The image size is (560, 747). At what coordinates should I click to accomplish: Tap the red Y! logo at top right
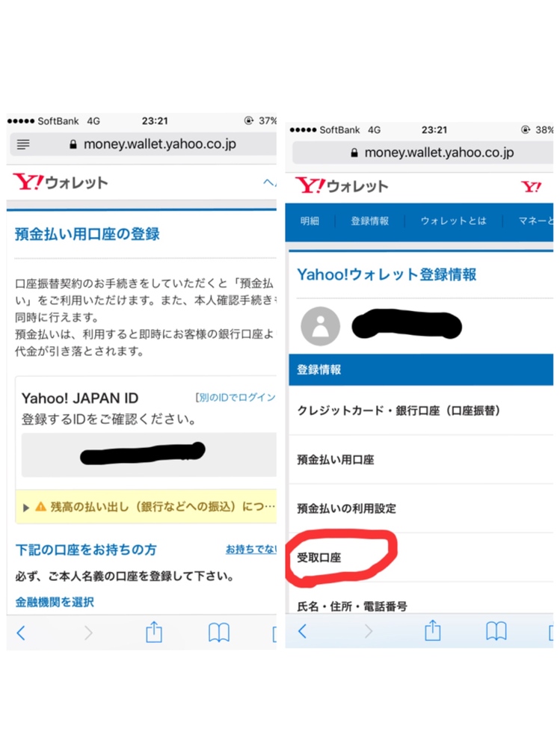point(532,186)
